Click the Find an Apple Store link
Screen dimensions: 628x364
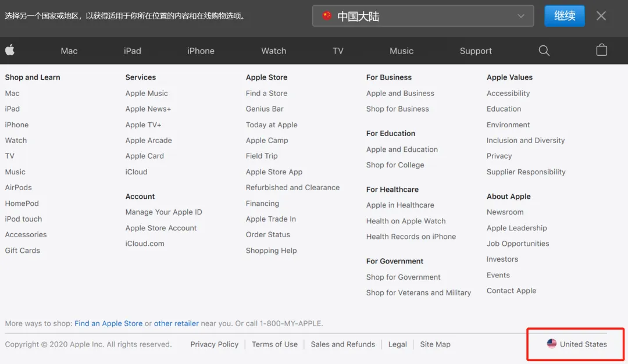(x=109, y=323)
